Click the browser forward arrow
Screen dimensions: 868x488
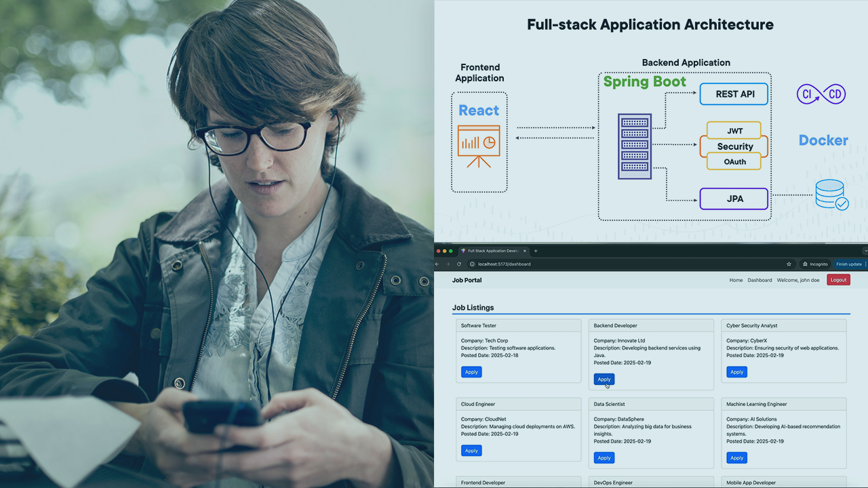coord(448,264)
